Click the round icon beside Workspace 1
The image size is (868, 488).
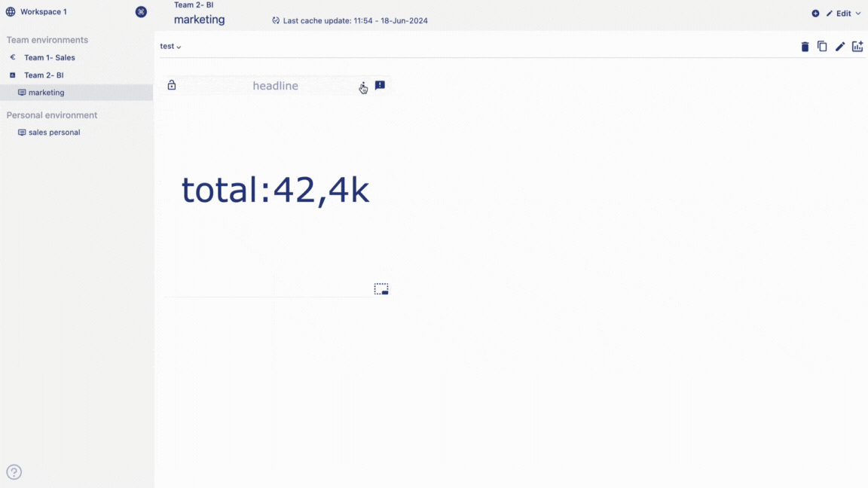point(141,12)
